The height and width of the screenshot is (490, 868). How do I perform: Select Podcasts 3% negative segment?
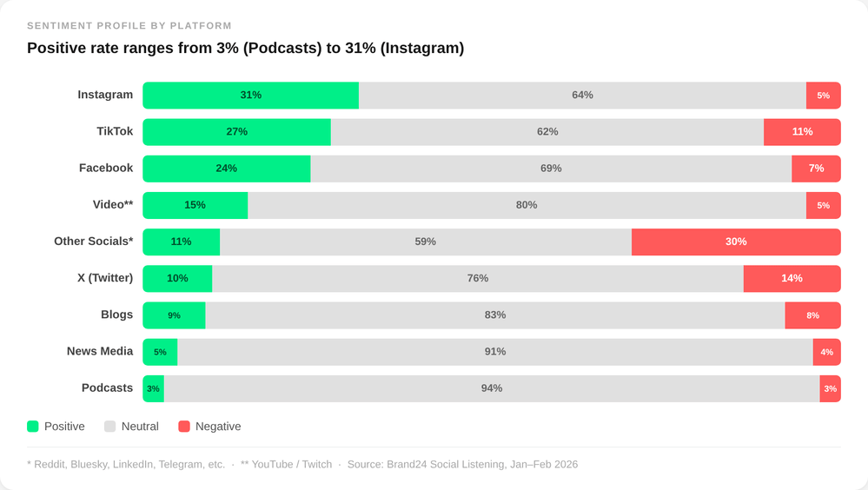[830, 388]
